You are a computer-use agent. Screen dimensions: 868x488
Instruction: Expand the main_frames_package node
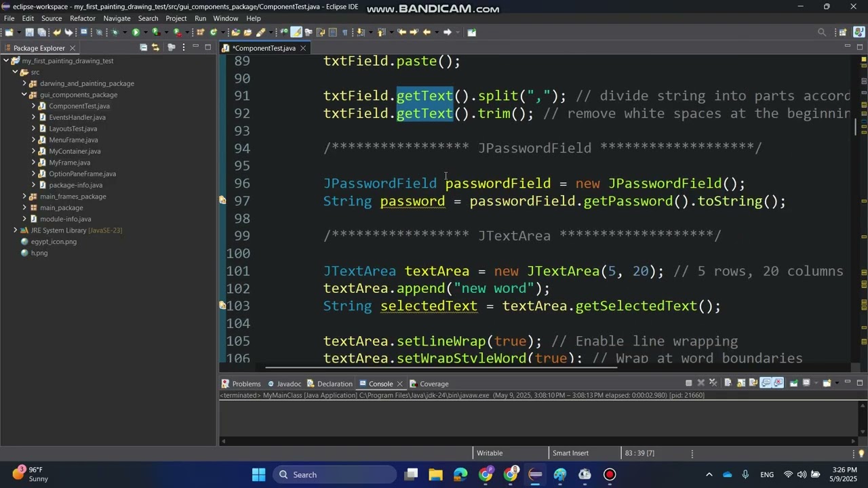24,197
